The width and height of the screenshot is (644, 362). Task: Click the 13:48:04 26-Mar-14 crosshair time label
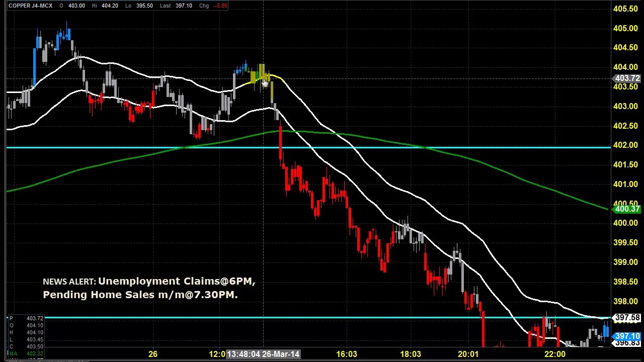[x=263, y=354]
